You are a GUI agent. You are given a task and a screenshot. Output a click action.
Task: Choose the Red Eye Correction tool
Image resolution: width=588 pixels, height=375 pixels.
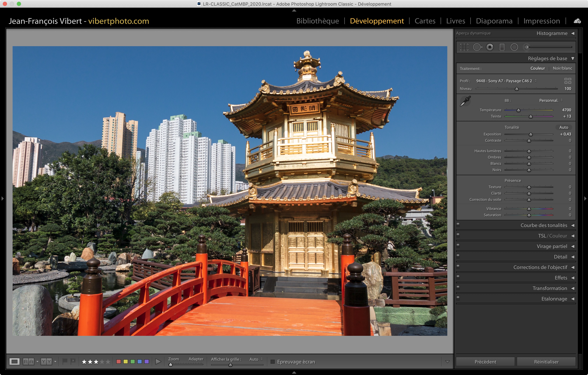pyautogui.click(x=490, y=47)
